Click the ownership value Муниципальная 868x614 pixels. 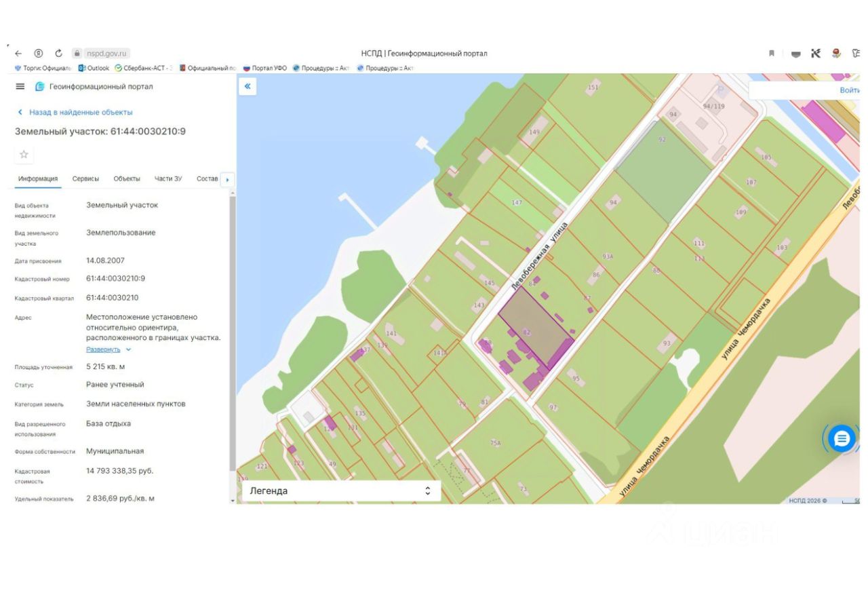pos(115,451)
